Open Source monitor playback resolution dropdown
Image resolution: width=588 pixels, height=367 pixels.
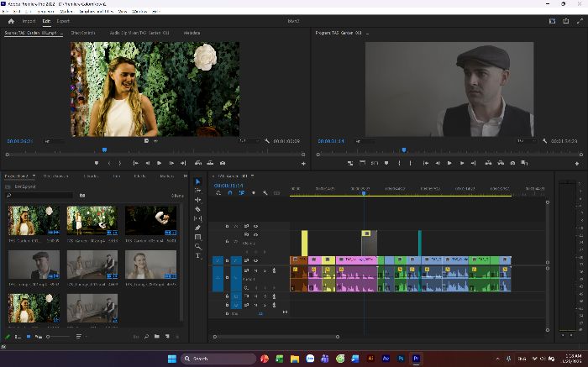249,141
